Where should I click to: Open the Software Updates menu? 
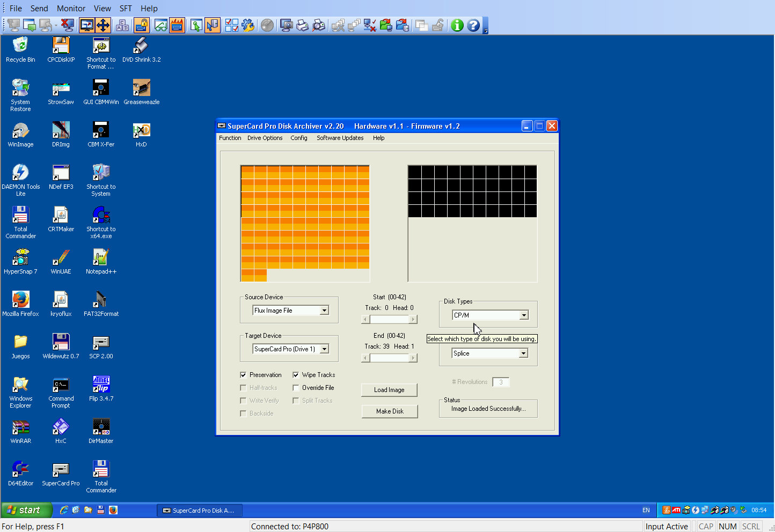[340, 138]
